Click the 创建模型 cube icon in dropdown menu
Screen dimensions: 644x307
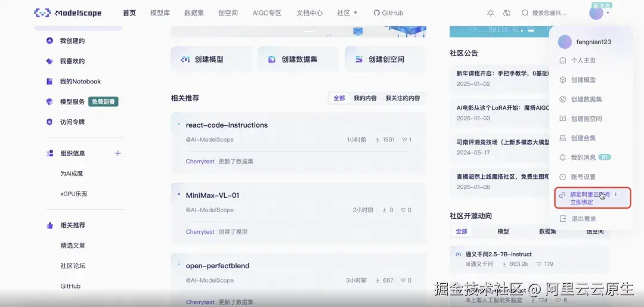563,80
